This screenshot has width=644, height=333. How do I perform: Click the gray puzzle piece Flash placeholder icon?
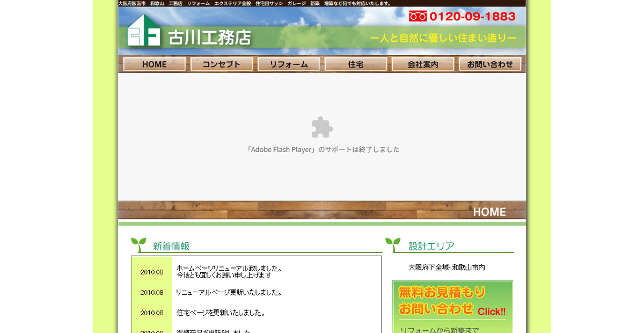tap(322, 128)
